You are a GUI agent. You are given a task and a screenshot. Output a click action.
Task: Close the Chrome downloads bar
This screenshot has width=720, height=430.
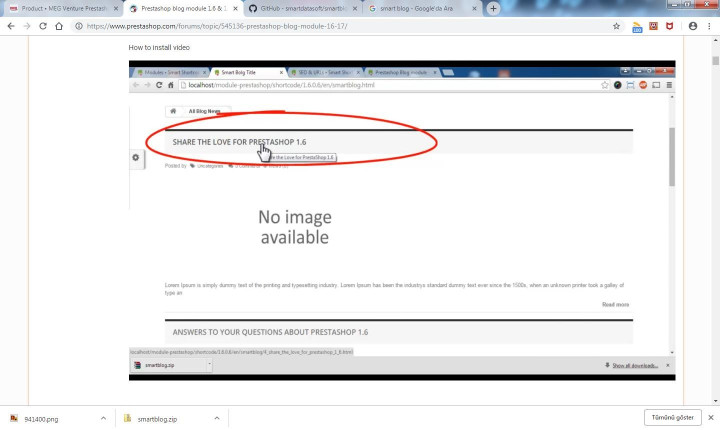(711, 418)
